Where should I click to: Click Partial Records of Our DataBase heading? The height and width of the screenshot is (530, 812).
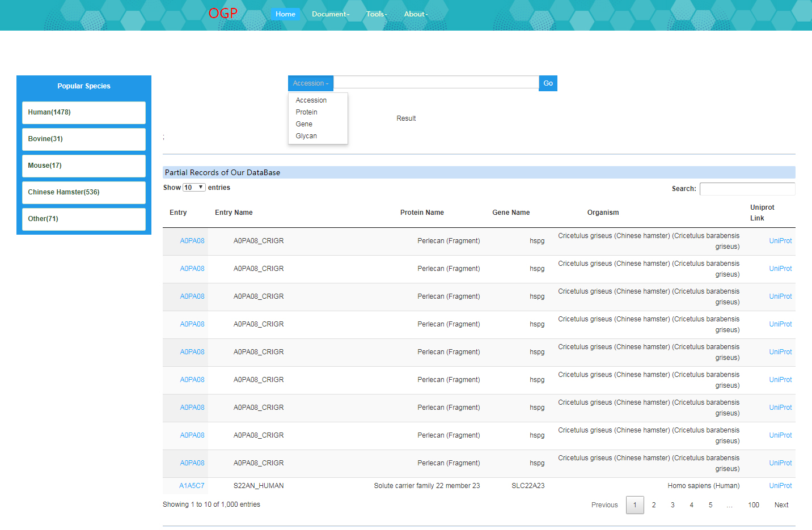pos(222,172)
